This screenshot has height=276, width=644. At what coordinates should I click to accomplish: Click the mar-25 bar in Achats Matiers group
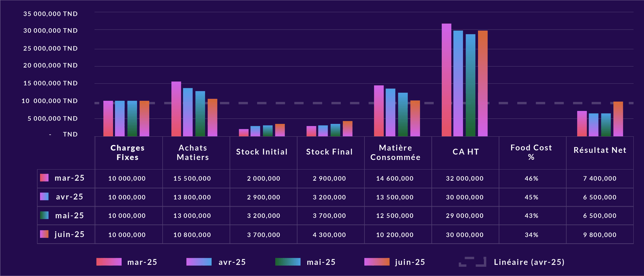point(176,109)
